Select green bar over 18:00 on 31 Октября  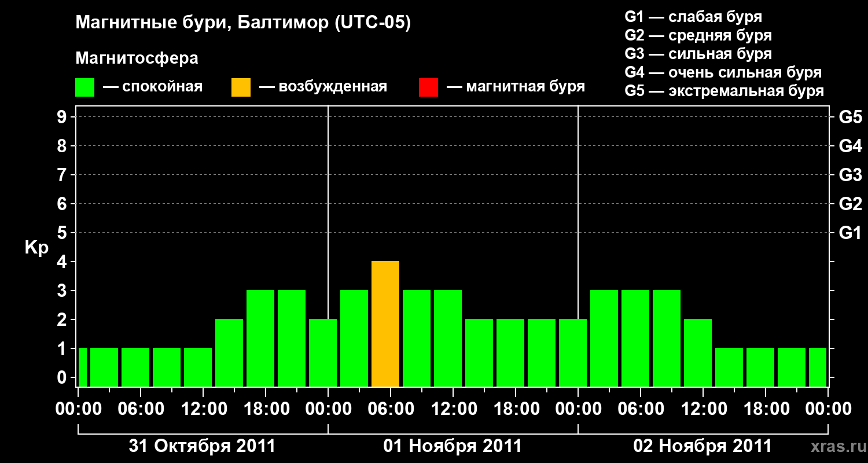pos(260,339)
